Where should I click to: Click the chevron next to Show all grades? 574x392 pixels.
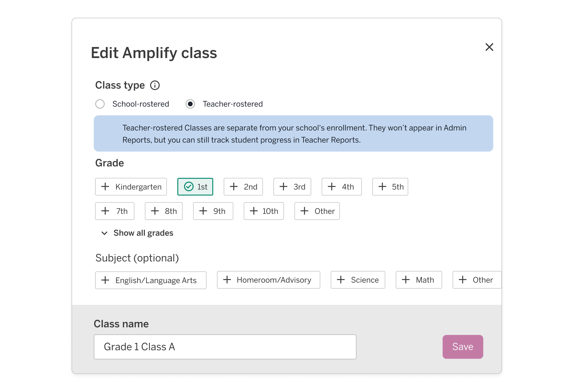[104, 233]
